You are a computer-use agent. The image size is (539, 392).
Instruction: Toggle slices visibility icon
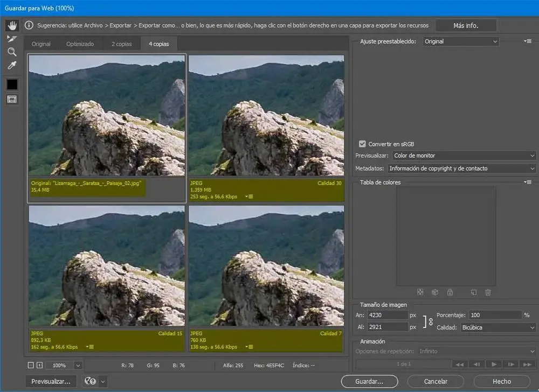(x=12, y=99)
